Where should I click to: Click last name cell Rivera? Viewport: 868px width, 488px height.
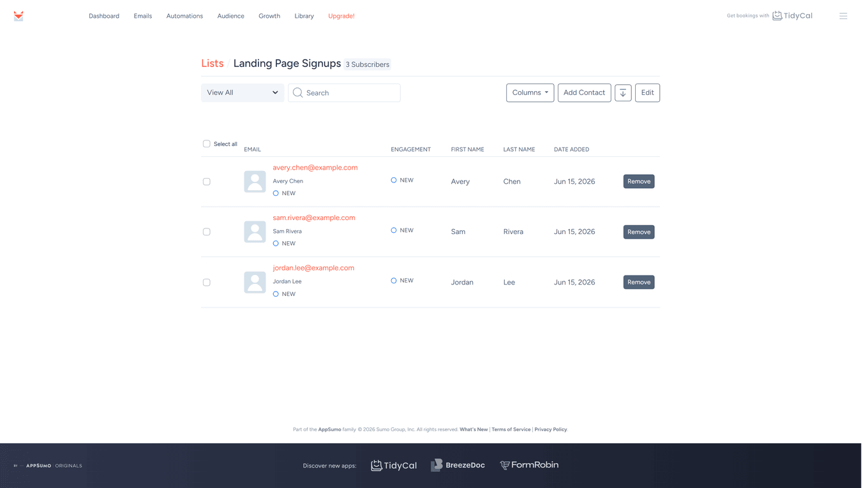(x=513, y=232)
